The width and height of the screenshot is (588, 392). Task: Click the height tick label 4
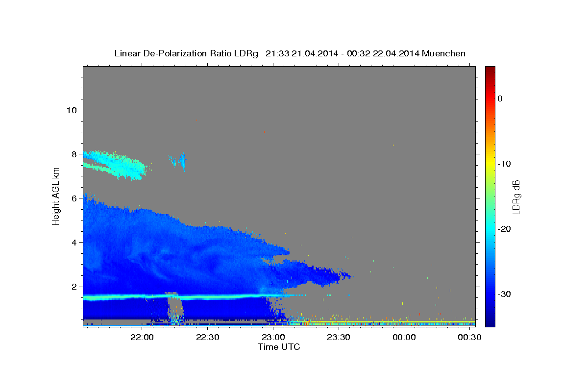tap(73, 242)
